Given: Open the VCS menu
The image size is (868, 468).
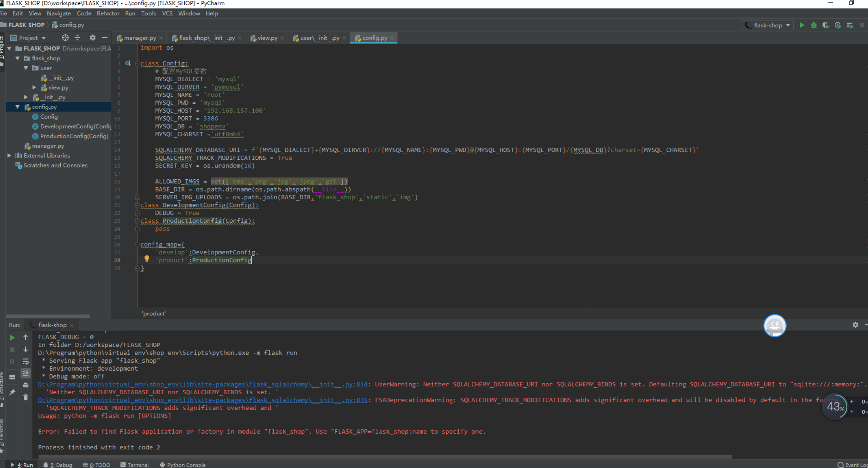Looking at the screenshot, I should click(167, 13).
